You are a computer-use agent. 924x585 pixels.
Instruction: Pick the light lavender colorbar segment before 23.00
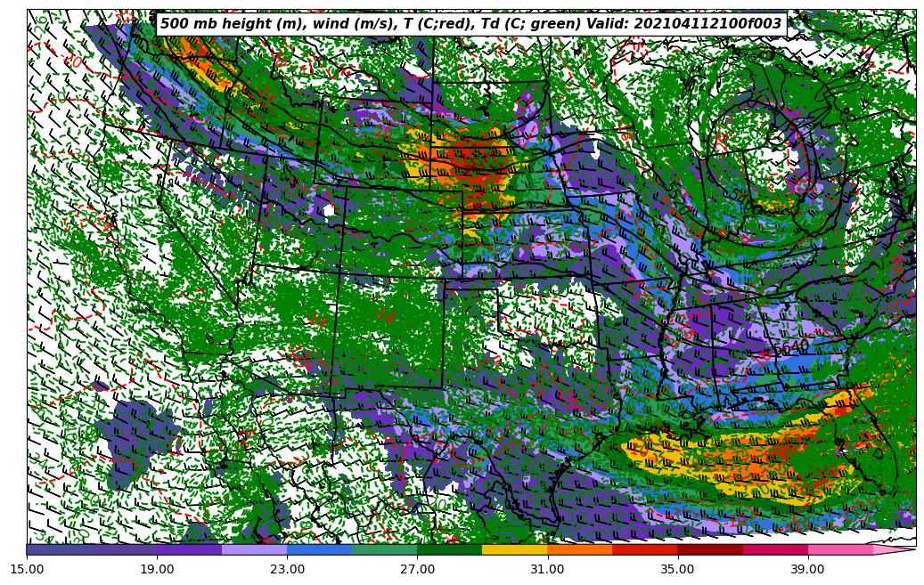pos(254,550)
